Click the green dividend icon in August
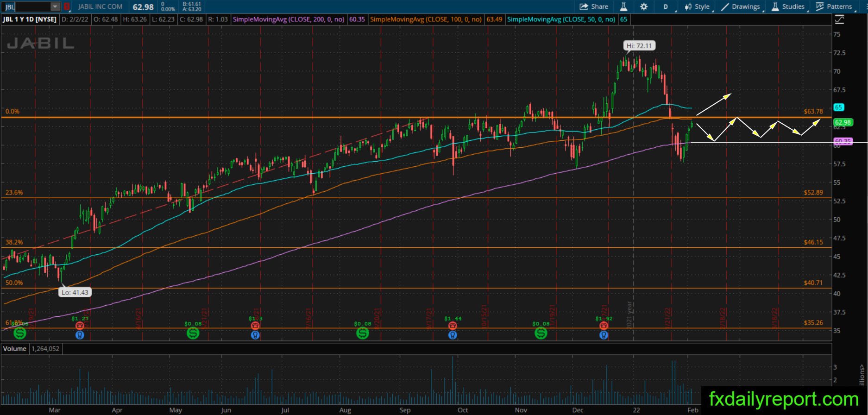The width and height of the screenshot is (868, 415). (362, 333)
